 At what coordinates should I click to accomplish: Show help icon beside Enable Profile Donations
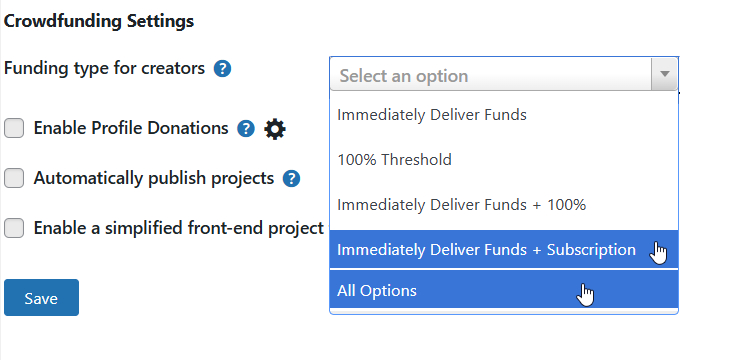245,129
